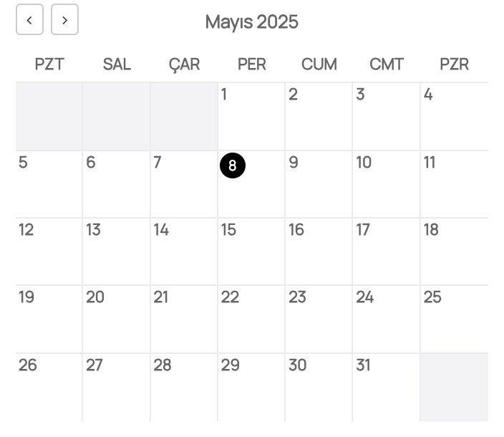Select May 1 on the calendar

(x=251, y=116)
